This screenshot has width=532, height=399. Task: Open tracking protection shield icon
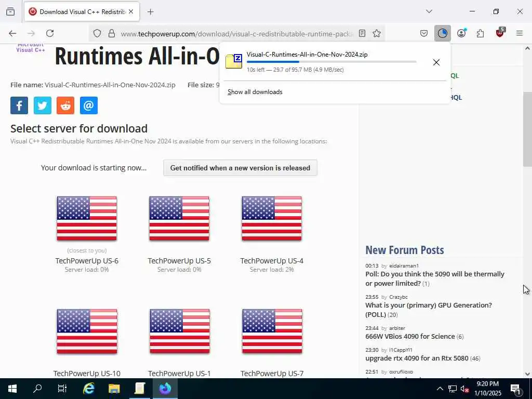coord(97,33)
